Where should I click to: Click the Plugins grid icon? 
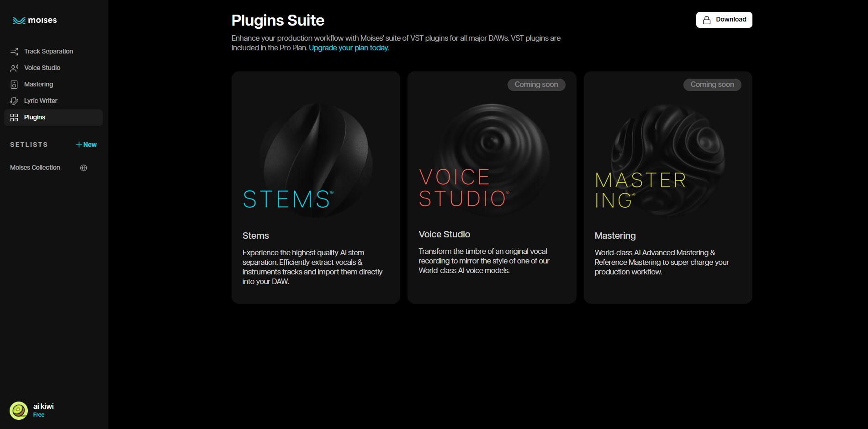14,118
